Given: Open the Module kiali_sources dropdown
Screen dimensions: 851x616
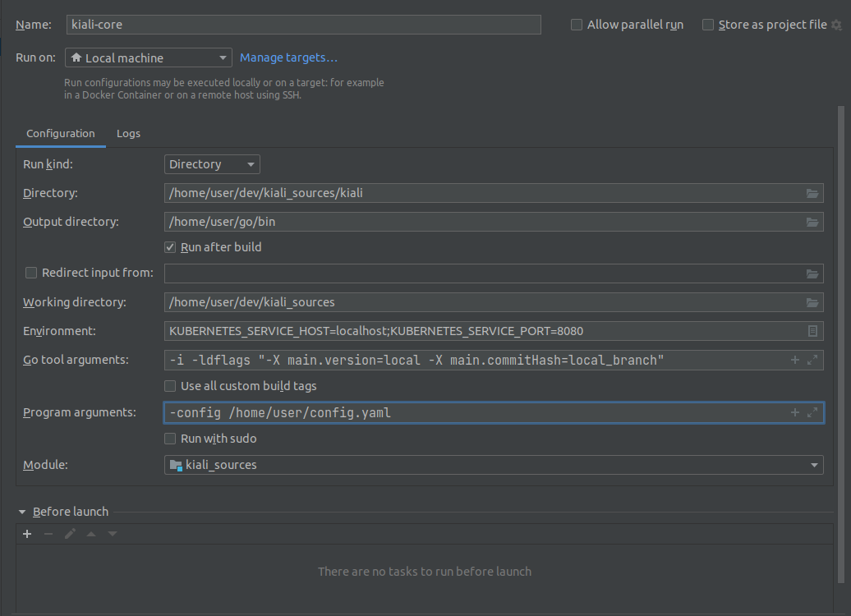Looking at the screenshot, I should (x=493, y=465).
